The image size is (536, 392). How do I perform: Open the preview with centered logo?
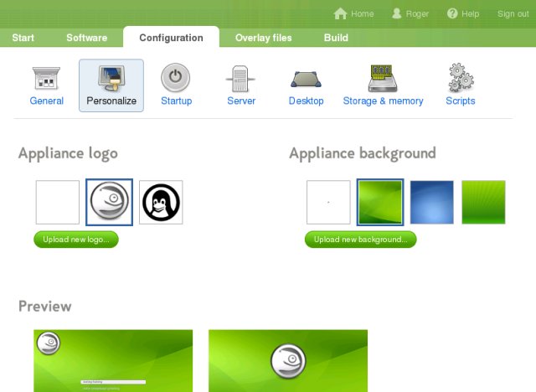(288, 360)
